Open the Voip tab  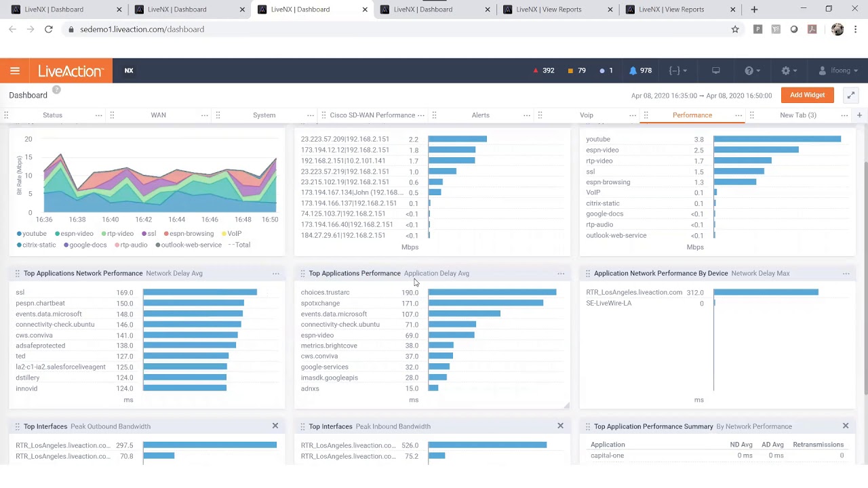pos(587,115)
